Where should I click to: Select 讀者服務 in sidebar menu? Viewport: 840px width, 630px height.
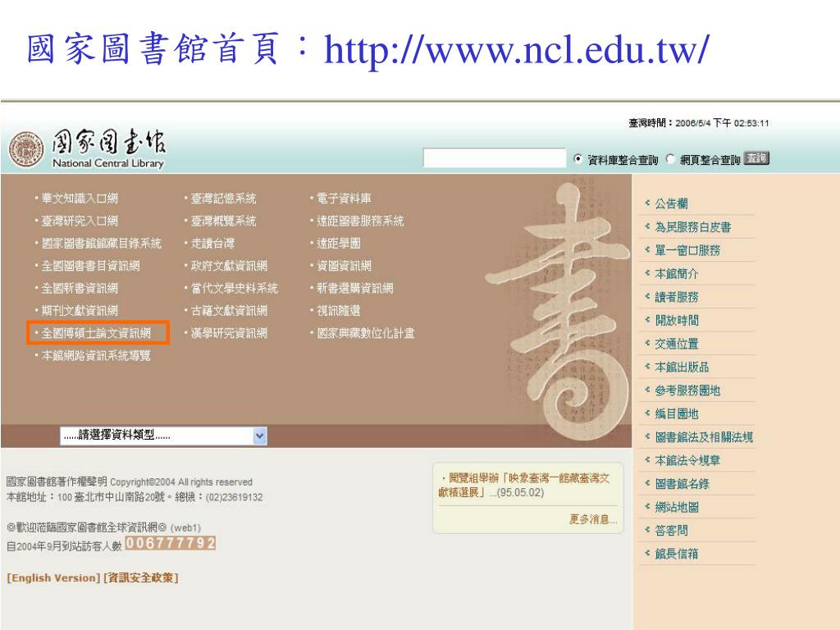pos(677,297)
